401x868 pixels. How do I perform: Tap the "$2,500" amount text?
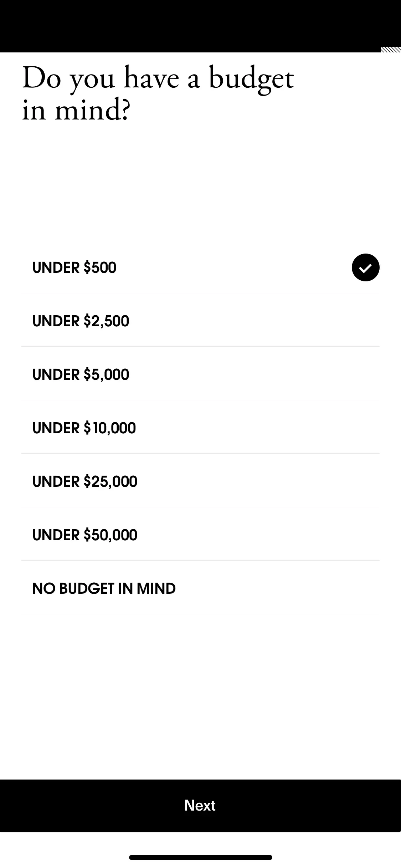tap(106, 321)
